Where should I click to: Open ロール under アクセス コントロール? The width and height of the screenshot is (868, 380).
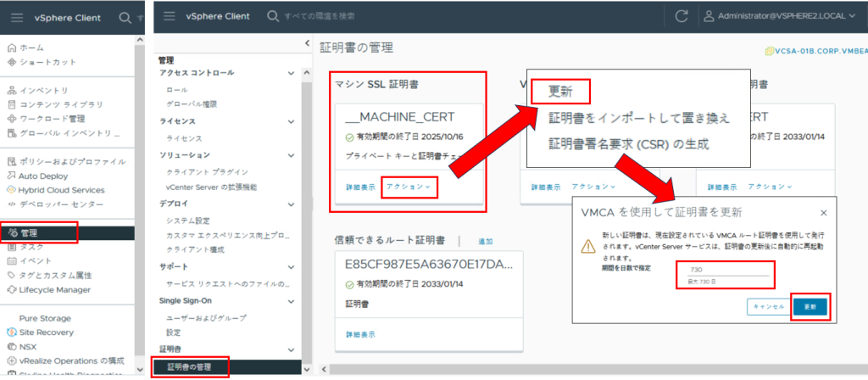(x=176, y=89)
